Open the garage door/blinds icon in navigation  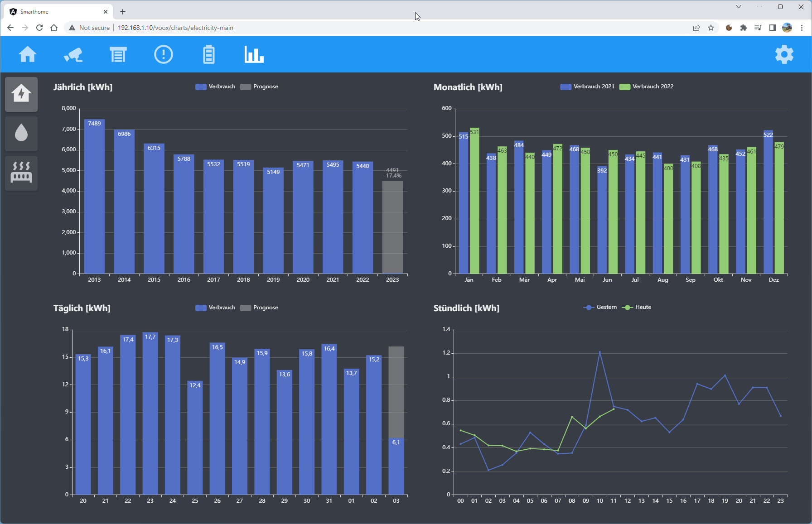(118, 54)
